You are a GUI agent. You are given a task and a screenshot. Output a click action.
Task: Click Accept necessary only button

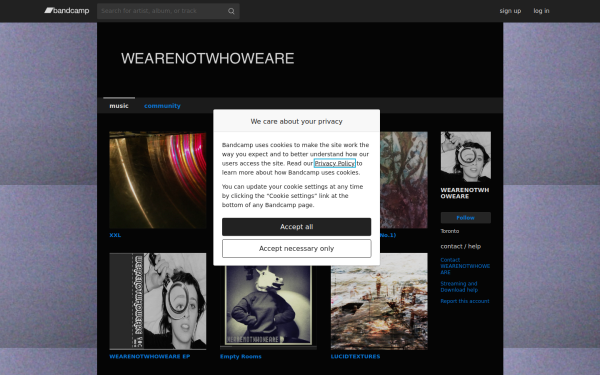point(297,249)
